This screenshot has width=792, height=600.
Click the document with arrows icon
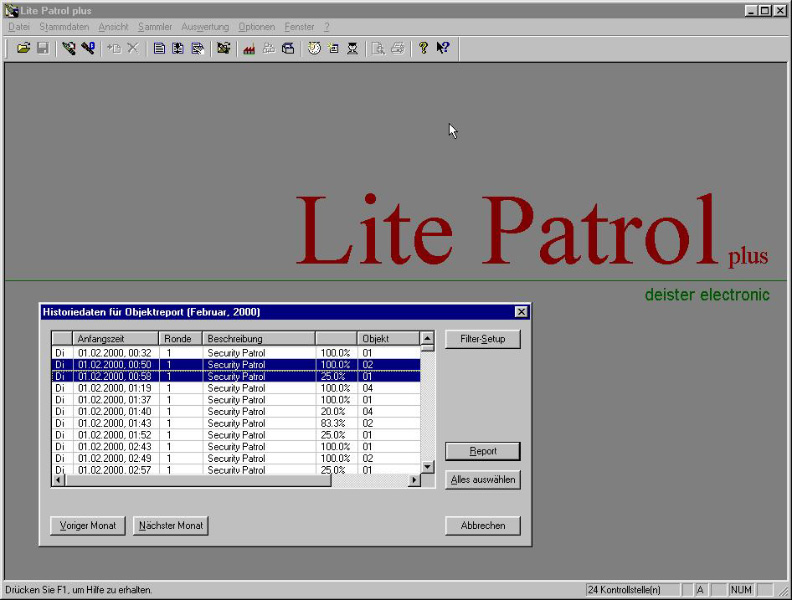point(178,48)
